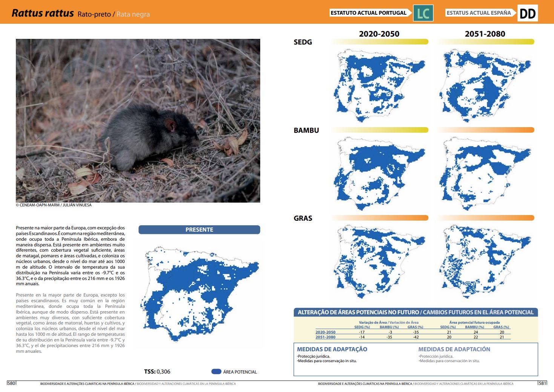Click the 2020-2050 row label in table
The height and width of the screenshot is (392, 554).
(x=325, y=332)
